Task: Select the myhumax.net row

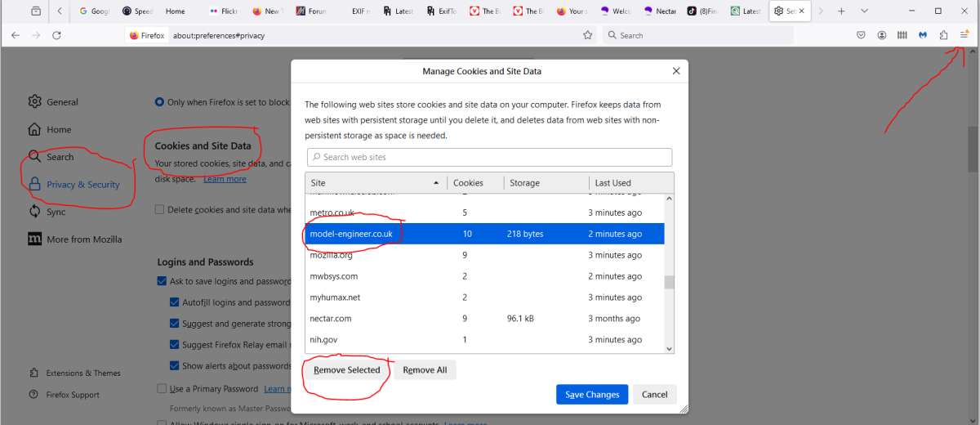Action: point(485,297)
